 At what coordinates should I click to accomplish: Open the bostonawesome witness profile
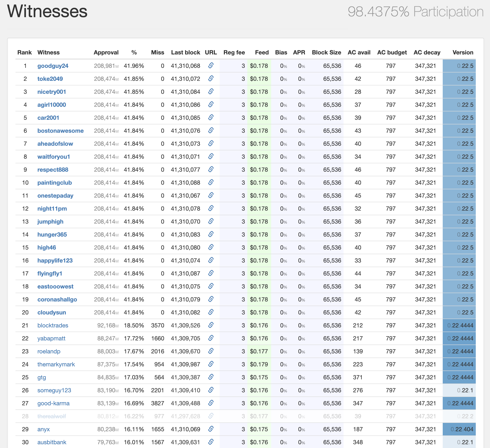point(60,131)
